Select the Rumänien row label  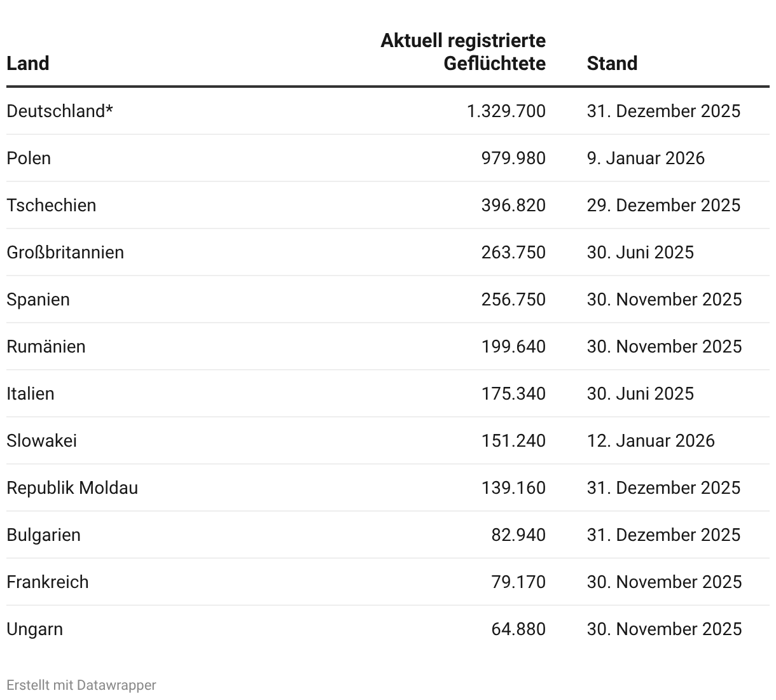pyautogui.click(x=46, y=347)
